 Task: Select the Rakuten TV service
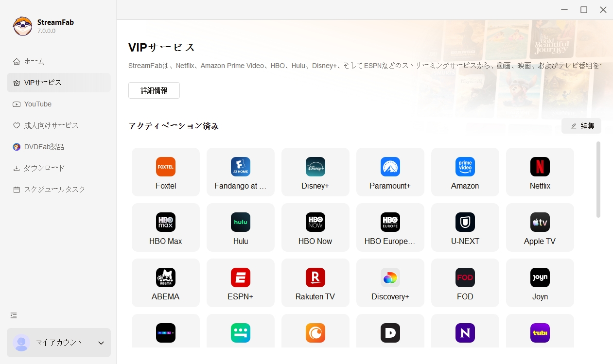pos(315,282)
